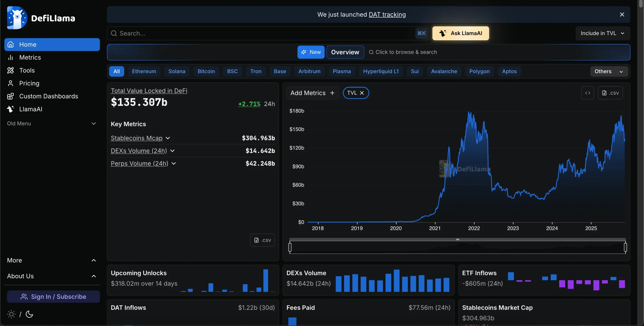Click the Tools sidebar icon

pyautogui.click(x=11, y=70)
